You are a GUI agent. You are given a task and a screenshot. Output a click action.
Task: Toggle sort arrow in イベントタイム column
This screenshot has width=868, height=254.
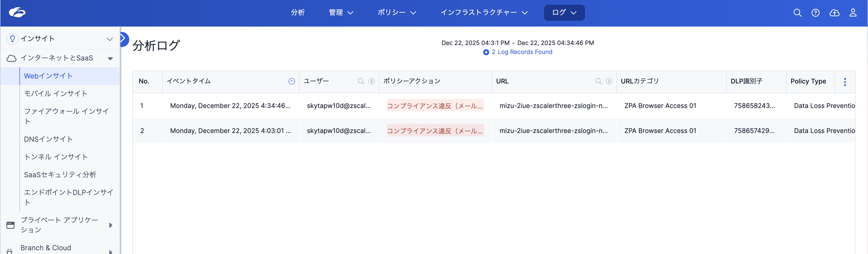click(292, 81)
